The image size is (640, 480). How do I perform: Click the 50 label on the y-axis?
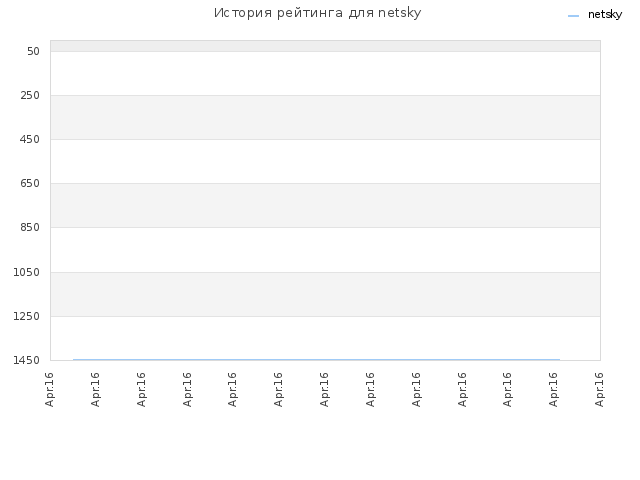(x=33, y=51)
